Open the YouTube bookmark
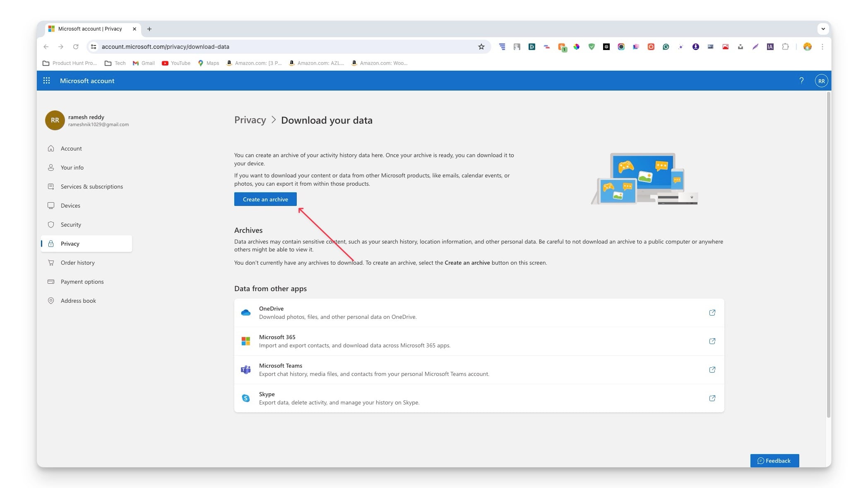This screenshot has width=868, height=488. (x=176, y=63)
